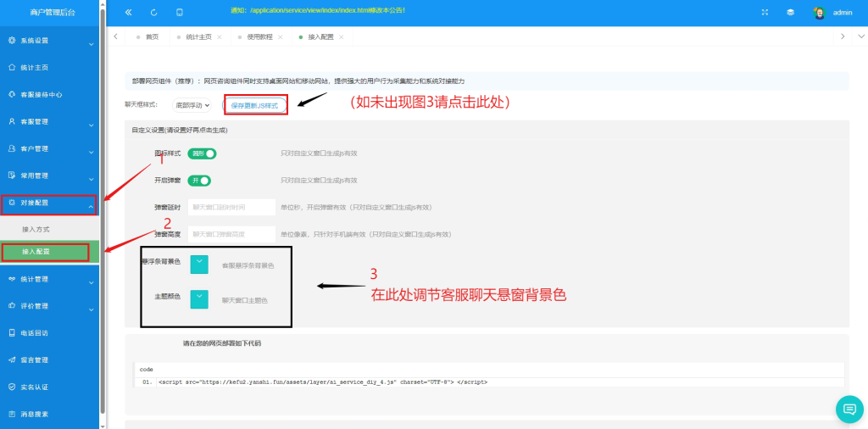Image resolution: width=868 pixels, height=429 pixels.
Task: Switch to the 统计主页 tab
Action: click(198, 37)
